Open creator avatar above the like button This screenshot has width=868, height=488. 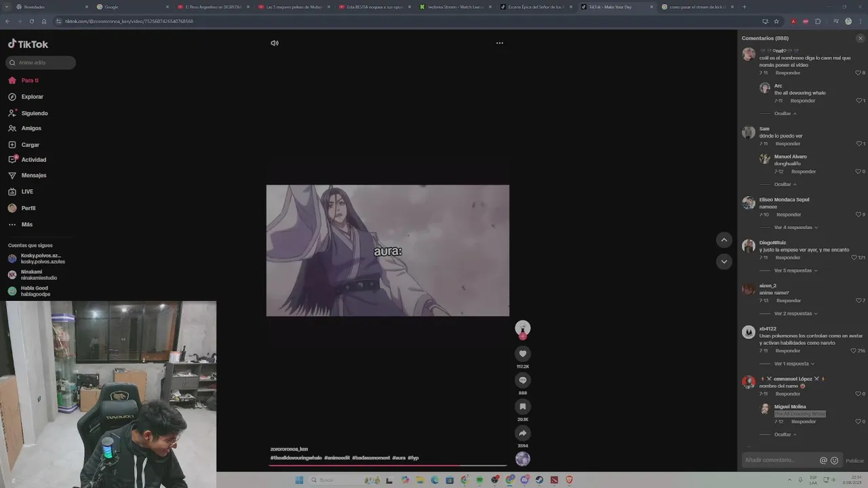(522, 329)
